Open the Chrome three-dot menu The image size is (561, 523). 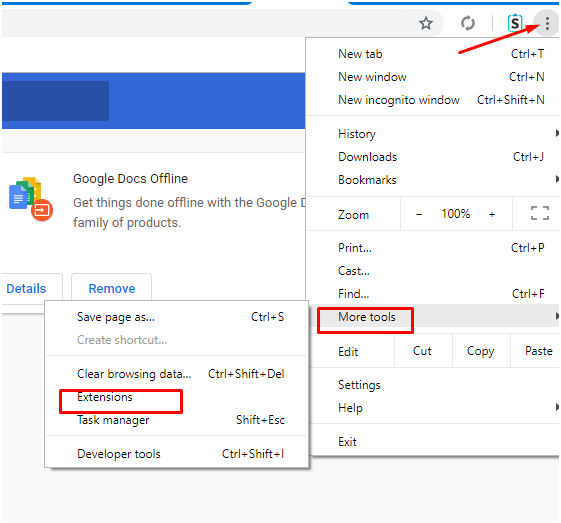[547, 23]
